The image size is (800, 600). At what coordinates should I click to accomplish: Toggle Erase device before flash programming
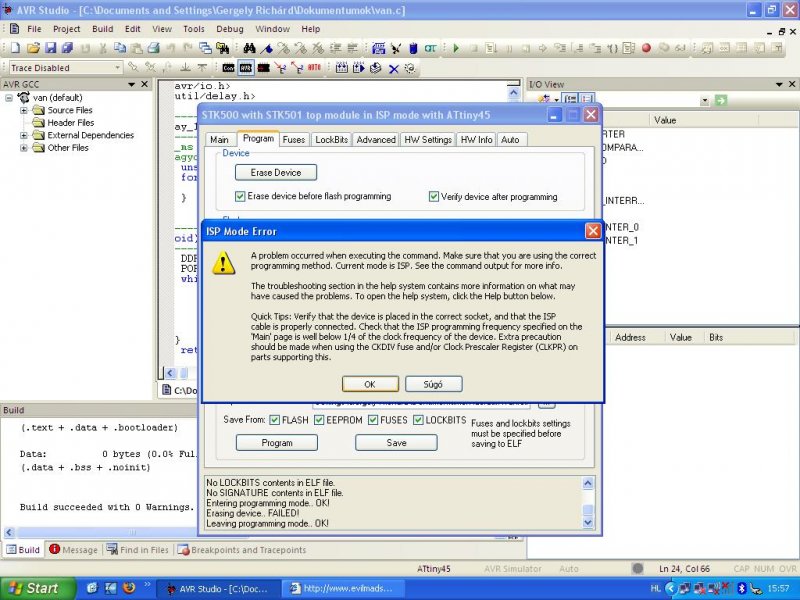[x=240, y=196]
